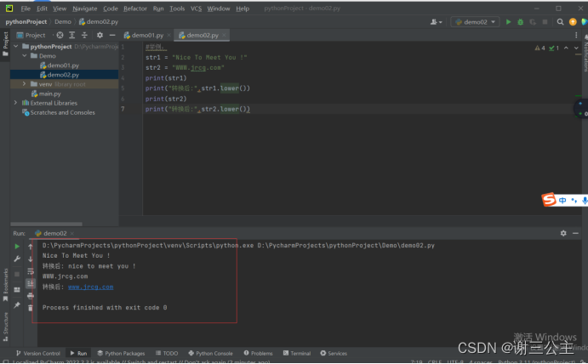
Task: Switch Sogou input Chinese mode icon
Action: point(562,201)
